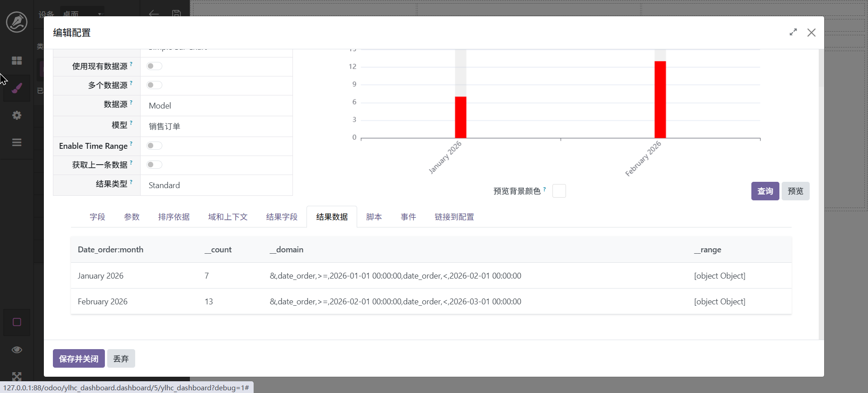868x393 pixels.
Task: Toggle the 使用现有数据源 switch
Action: point(154,66)
